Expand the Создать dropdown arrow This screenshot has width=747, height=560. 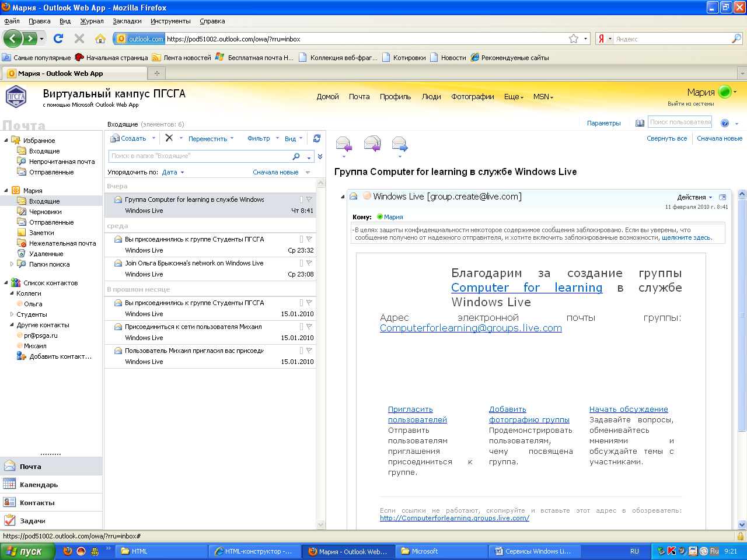(x=153, y=138)
